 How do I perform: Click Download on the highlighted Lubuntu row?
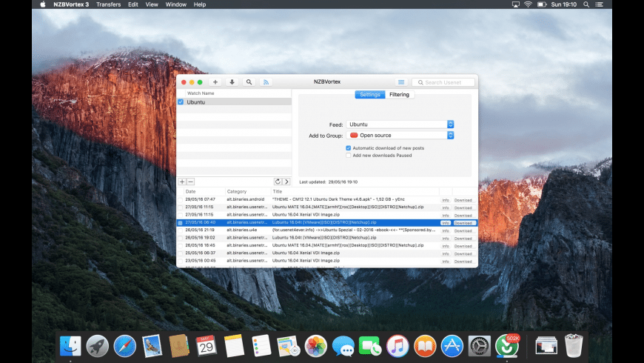click(x=463, y=223)
